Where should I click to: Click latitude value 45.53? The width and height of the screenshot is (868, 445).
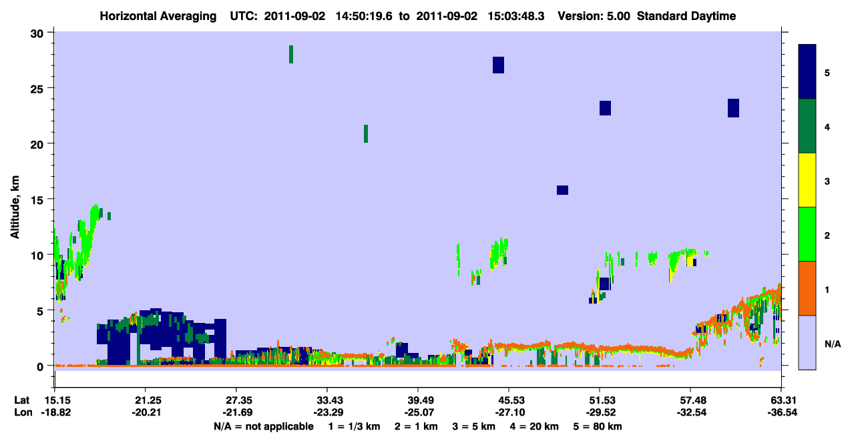(x=509, y=400)
